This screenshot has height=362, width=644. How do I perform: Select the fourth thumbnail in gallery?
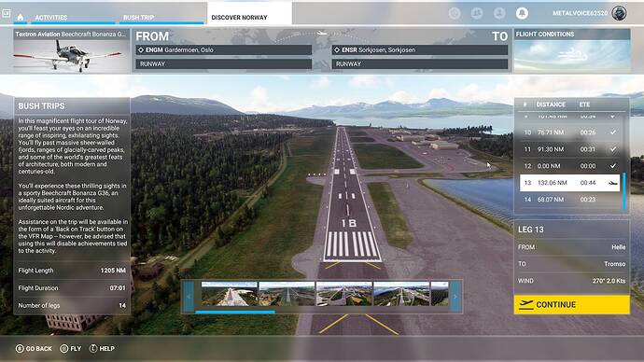click(401, 294)
